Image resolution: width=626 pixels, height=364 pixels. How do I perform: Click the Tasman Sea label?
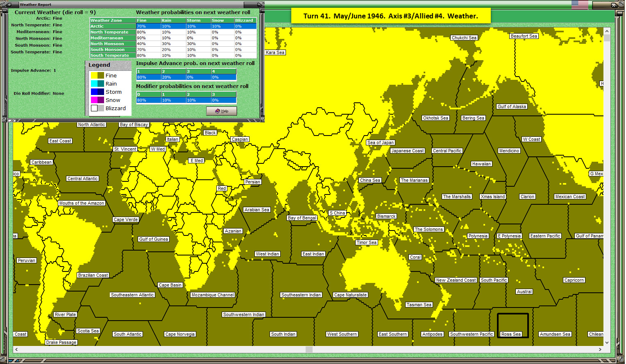(419, 305)
